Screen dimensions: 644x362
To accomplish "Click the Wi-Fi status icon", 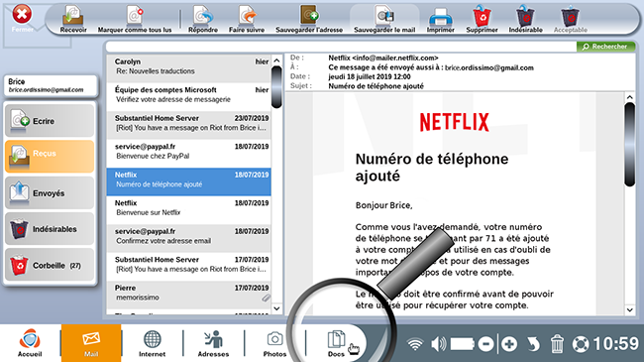I will pyautogui.click(x=415, y=344).
